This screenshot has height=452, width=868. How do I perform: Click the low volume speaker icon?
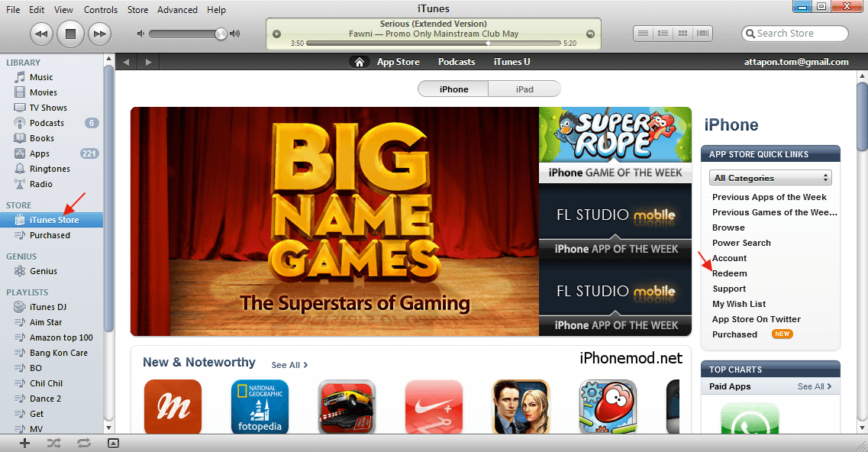click(x=140, y=34)
